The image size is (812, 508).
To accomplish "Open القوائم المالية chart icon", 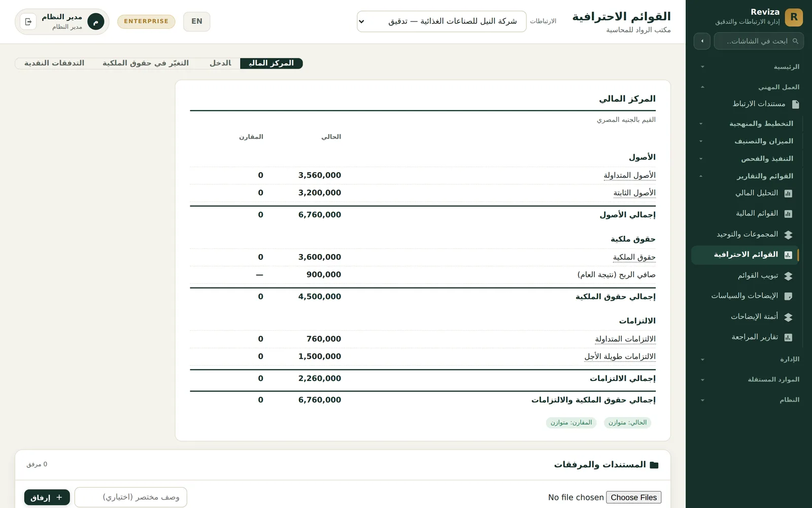I will click(x=788, y=214).
